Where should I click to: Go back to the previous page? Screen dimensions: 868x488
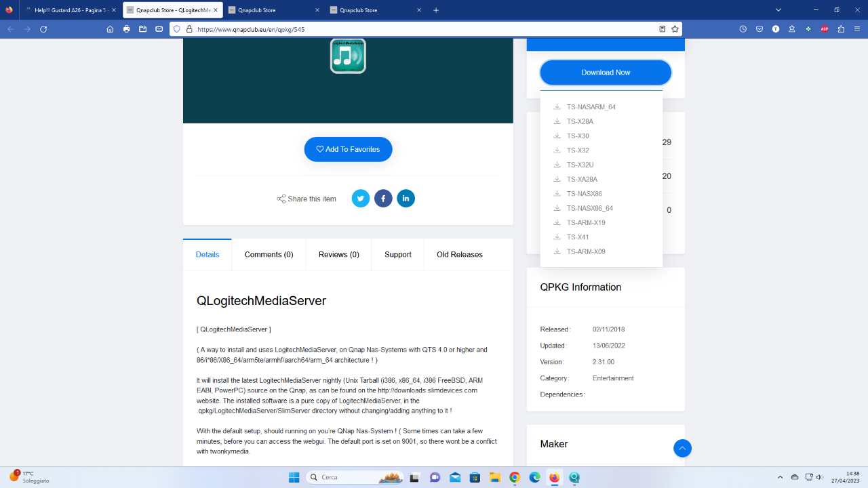point(10,29)
